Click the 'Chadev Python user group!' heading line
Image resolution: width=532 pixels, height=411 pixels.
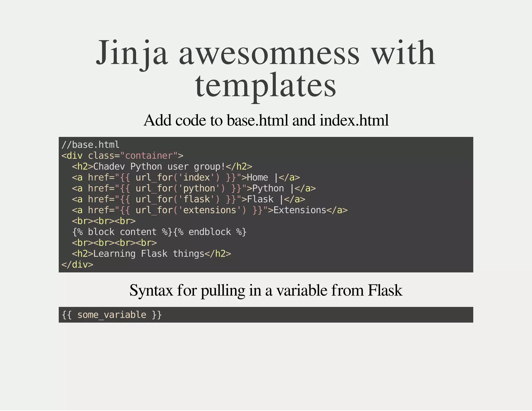click(162, 167)
